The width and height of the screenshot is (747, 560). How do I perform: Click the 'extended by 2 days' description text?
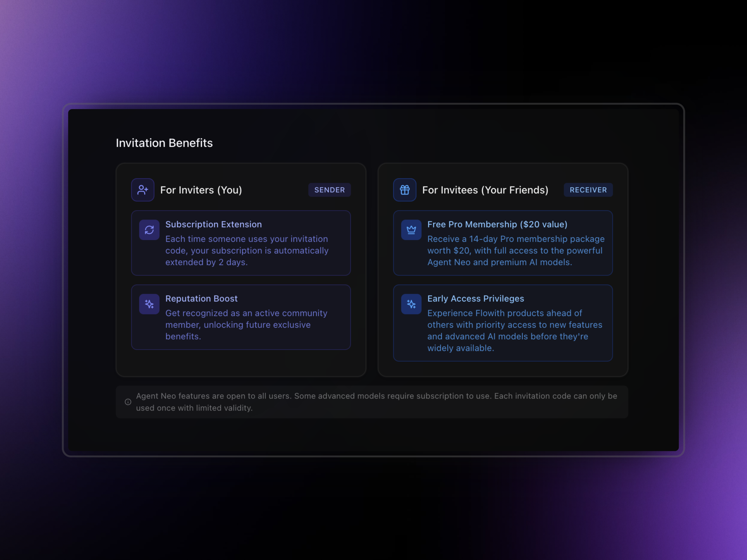[206, 262]
